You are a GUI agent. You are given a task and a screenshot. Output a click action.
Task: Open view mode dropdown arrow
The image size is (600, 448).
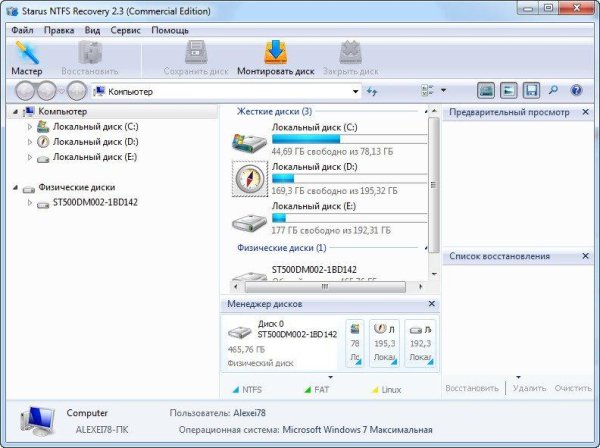click(443, 90)
